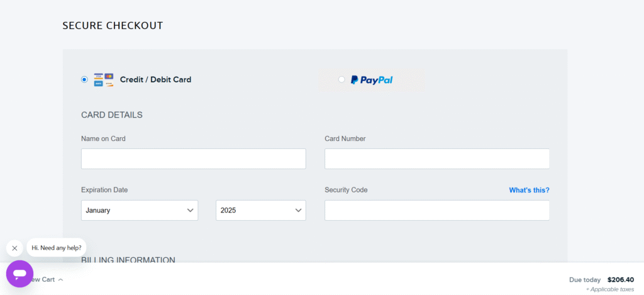Click the credit card brand logos icon
This screenshot has width=644, height=295.
pyautogui.click(x=104, y=80)
